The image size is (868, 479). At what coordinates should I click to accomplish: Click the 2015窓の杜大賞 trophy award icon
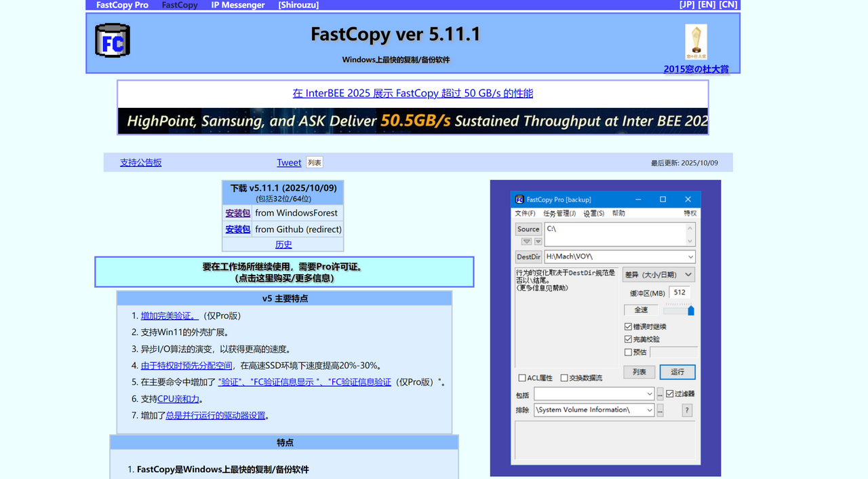click(696, 42)
